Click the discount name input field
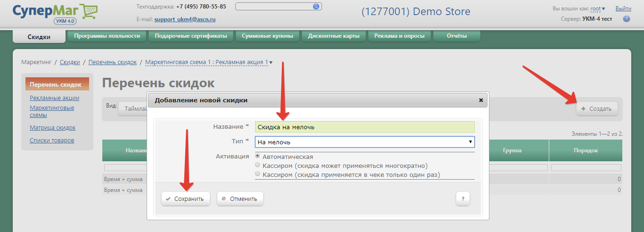 pos(364,127)
